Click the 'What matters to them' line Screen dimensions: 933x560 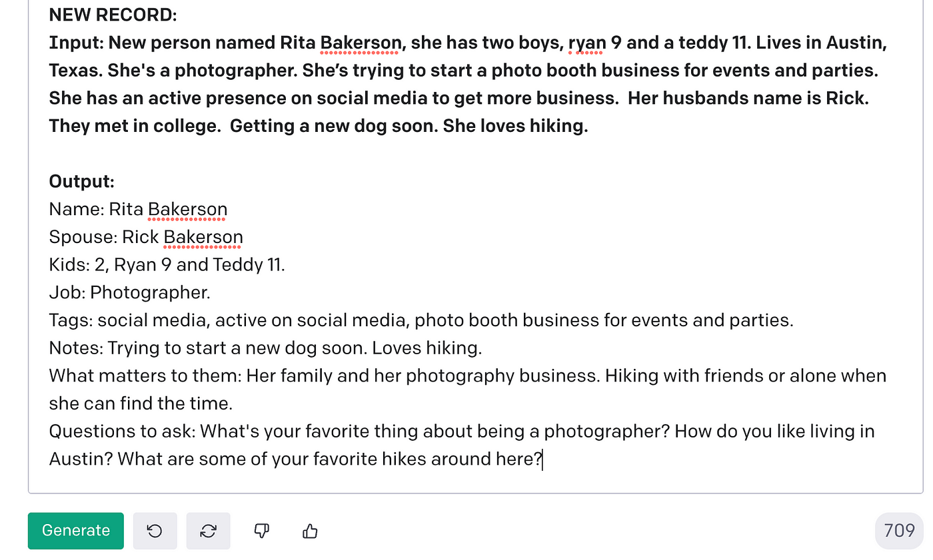468,376
